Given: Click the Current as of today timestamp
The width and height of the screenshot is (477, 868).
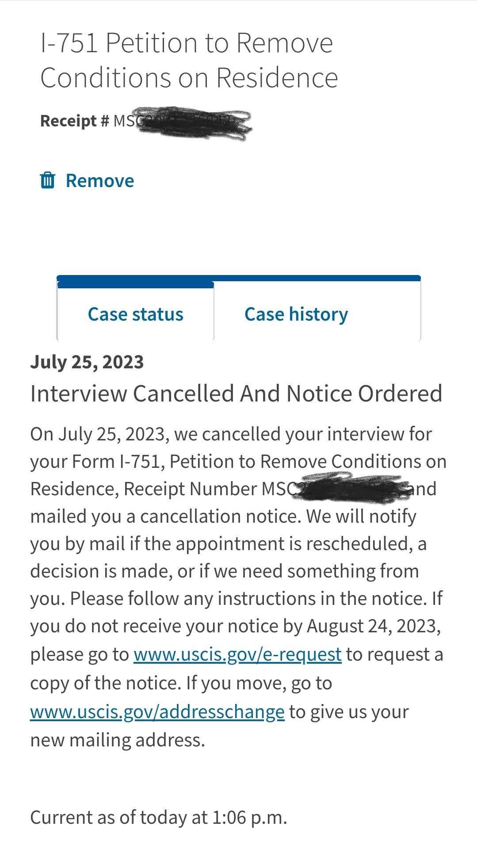Looking at the screenshot, I should tap(159, 817).
